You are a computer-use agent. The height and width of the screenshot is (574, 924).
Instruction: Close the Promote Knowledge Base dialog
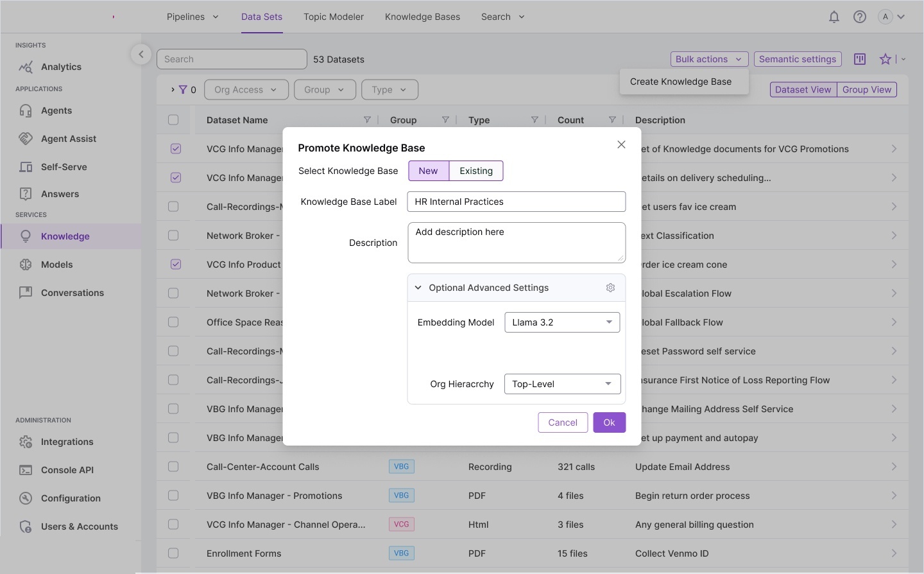click(x=621, y=144)
